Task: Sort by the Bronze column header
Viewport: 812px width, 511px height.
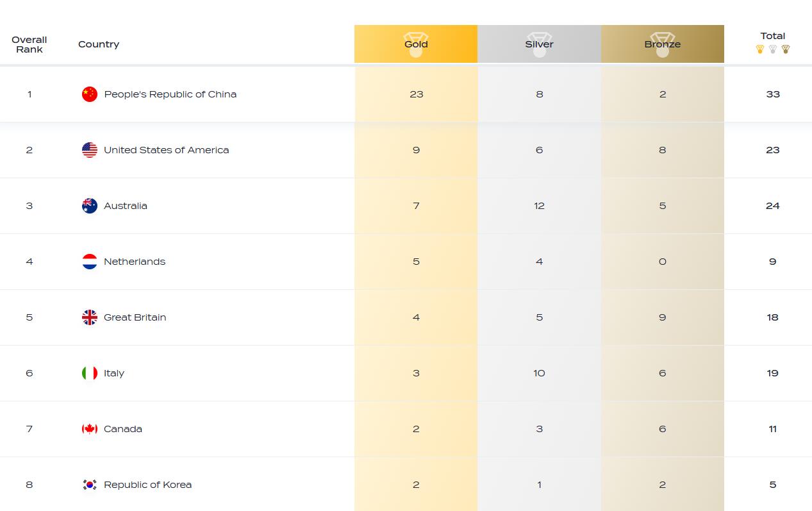Action: coord(662,44)
